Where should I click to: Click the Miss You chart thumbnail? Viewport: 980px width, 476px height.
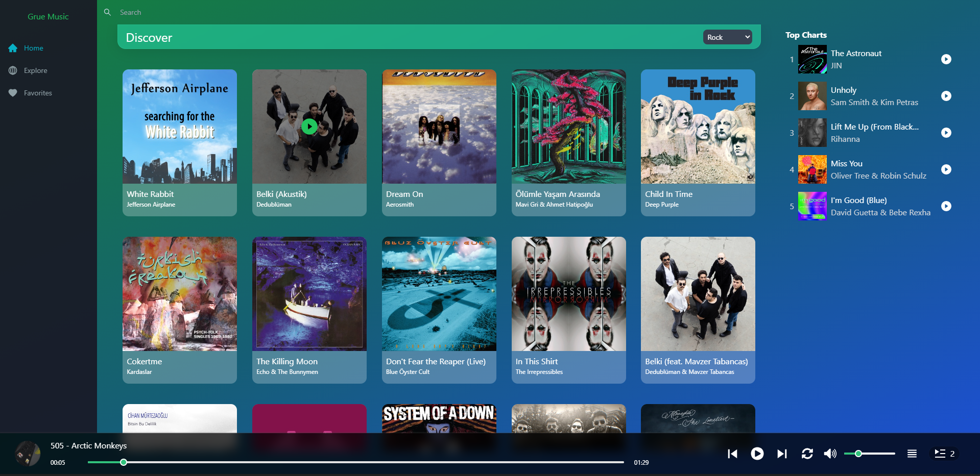coord(812,169)
